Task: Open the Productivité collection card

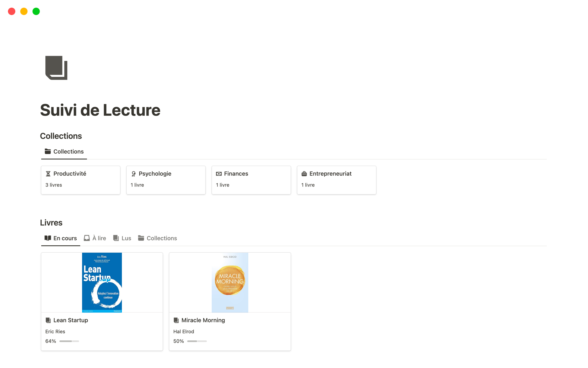Action: (x=81, y=180)
